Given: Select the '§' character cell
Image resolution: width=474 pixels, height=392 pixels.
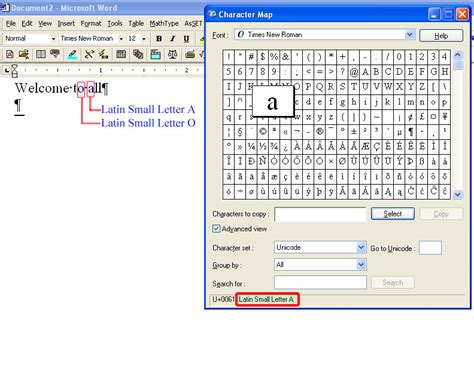Looking at the screenshot, I should pos(240,132).
